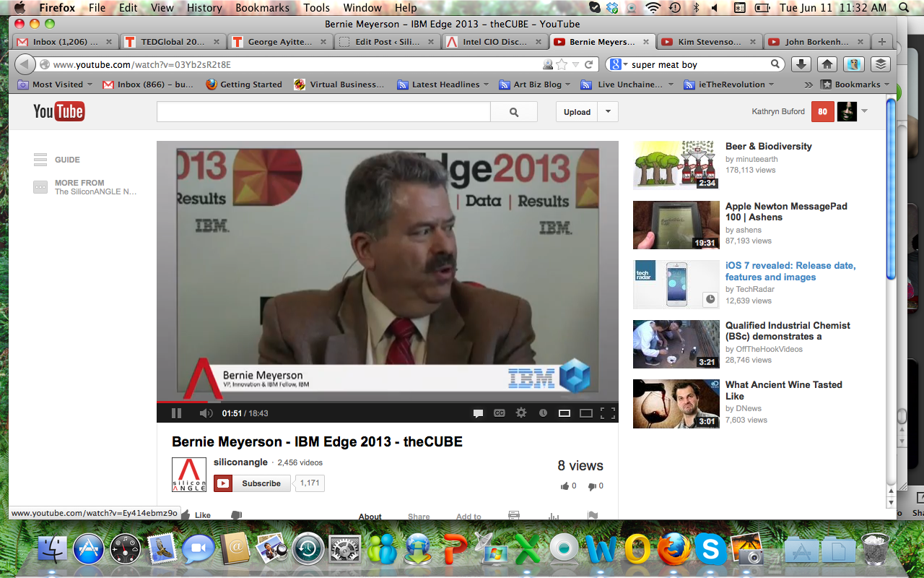Go back using Firefox back arrow
924x578 pixels.
[25, 64]
